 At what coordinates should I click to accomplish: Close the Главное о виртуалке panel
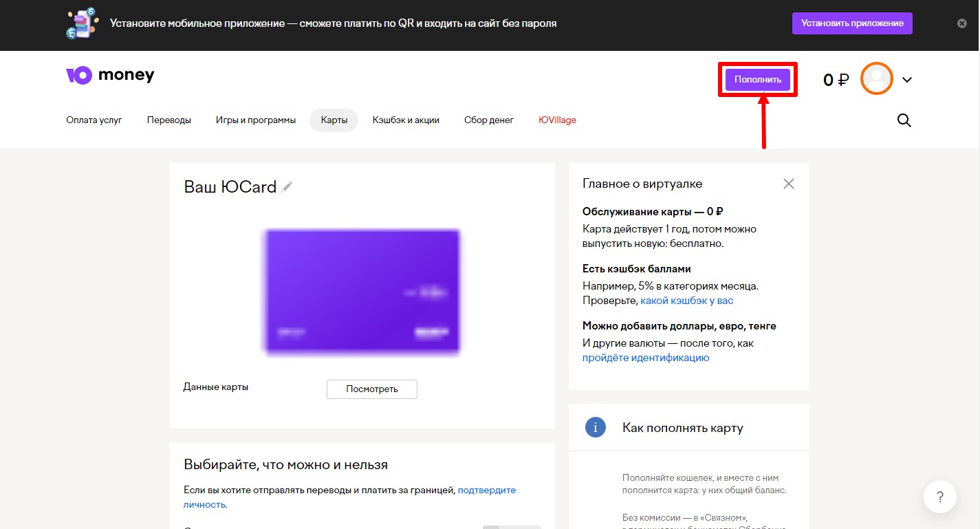point(789,184)
